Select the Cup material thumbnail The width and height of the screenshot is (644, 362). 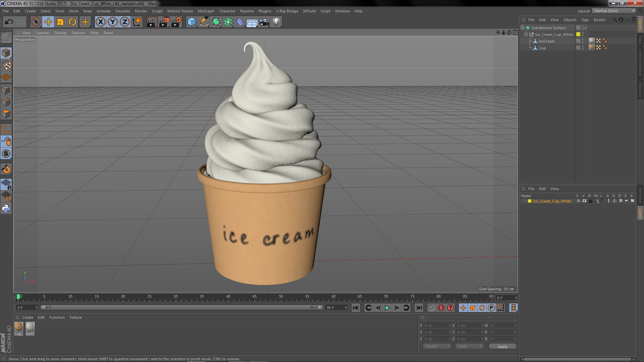coord(19,326)
